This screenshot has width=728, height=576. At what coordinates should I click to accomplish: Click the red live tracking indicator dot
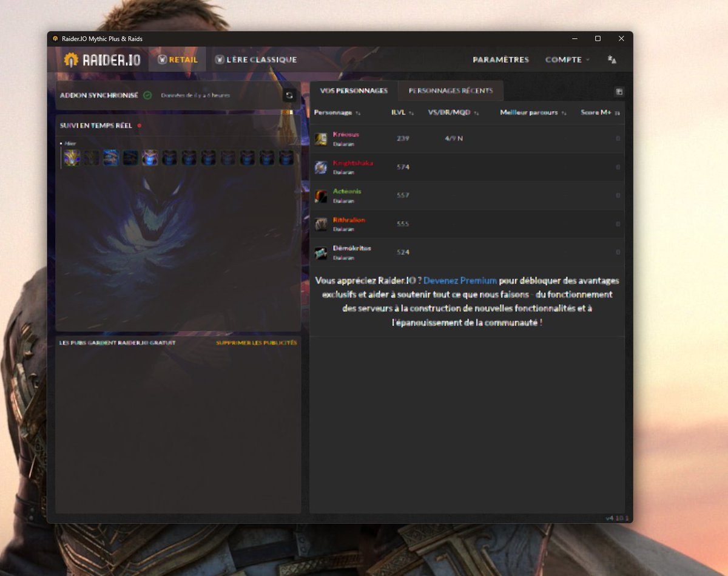139,126
